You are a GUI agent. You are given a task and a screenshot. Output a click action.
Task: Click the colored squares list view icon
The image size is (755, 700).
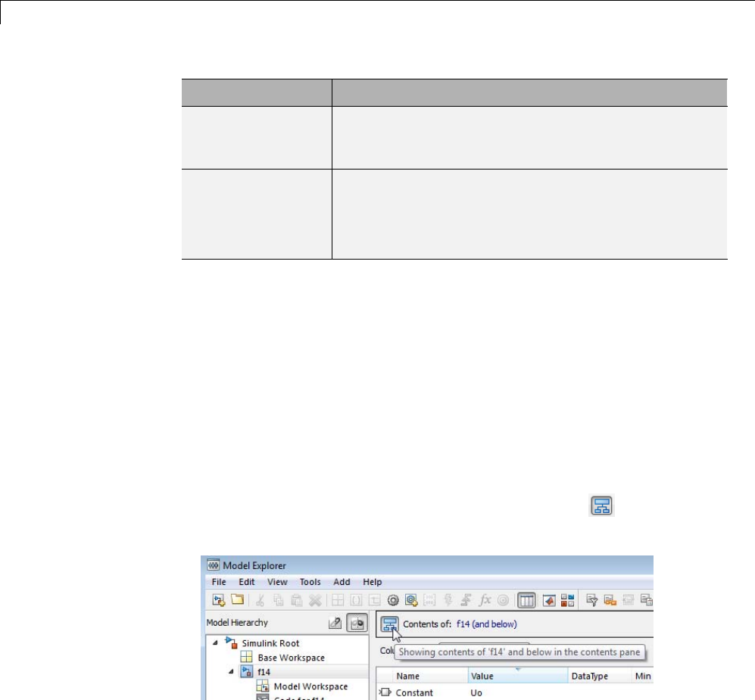[x=568, y=600]
